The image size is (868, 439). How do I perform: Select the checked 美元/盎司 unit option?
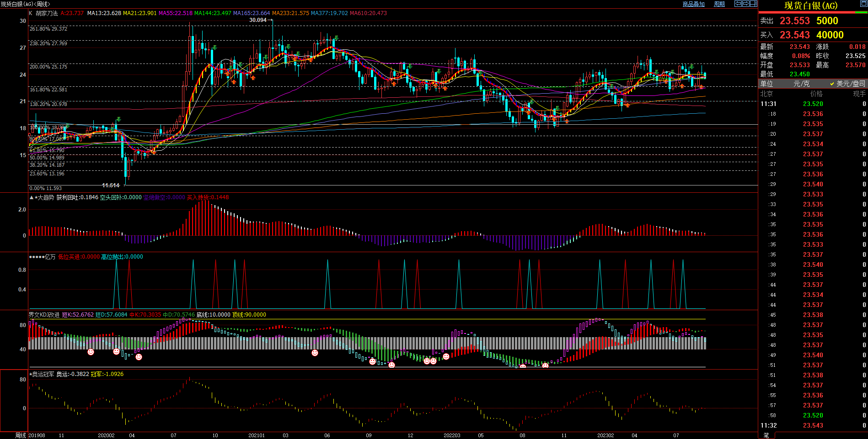click(x=847, y=84)
